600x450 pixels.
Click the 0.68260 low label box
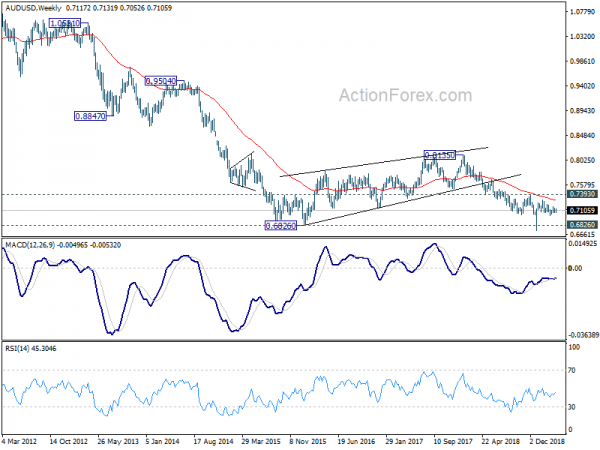click(x=281, y=226)
